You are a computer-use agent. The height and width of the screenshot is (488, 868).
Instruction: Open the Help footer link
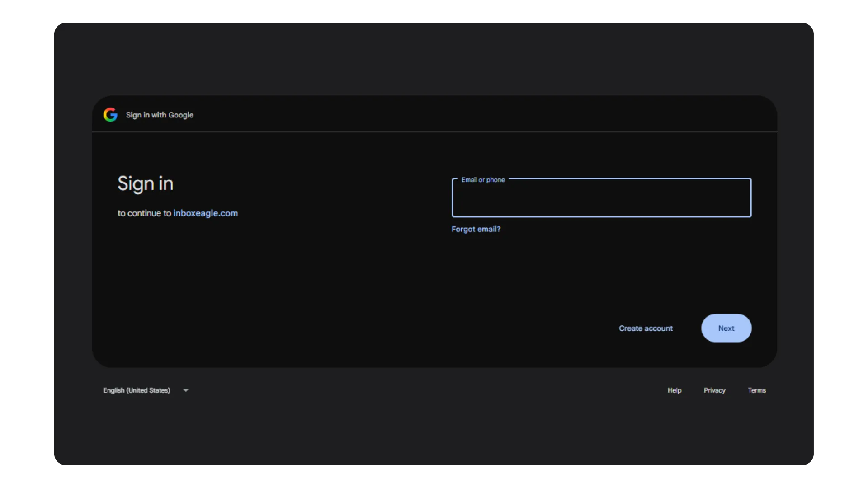click(675, 390)
